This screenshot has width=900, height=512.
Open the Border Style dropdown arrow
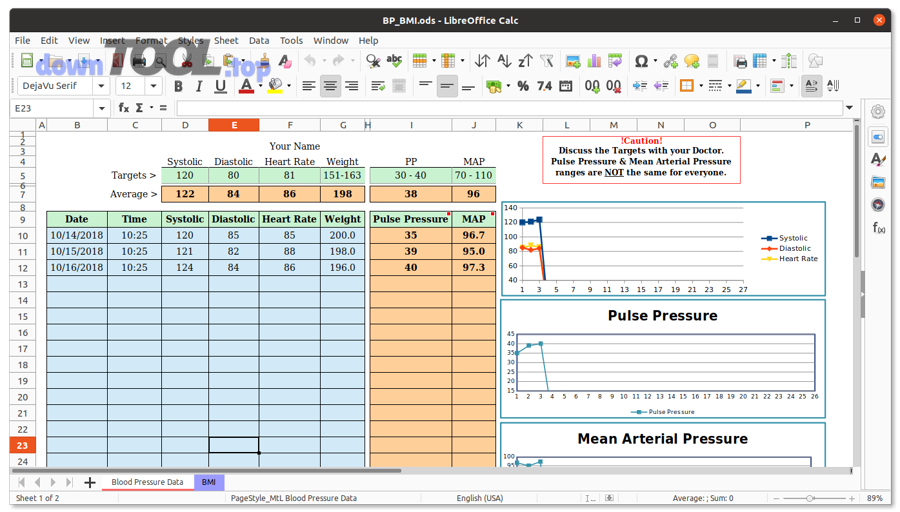tap(730, 86)
